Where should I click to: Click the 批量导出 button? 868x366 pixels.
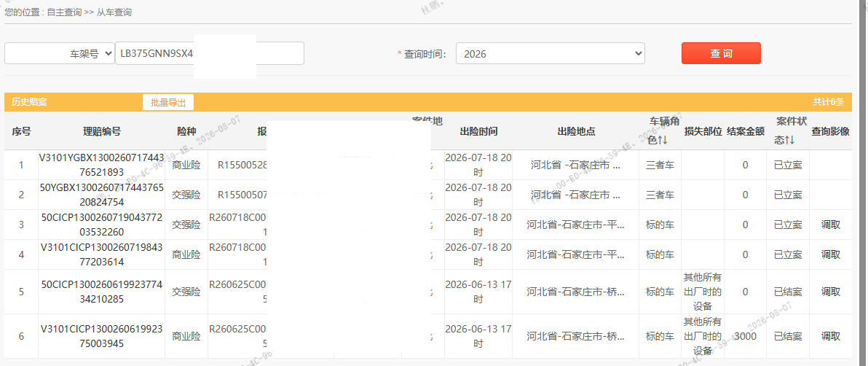[168, 102]
